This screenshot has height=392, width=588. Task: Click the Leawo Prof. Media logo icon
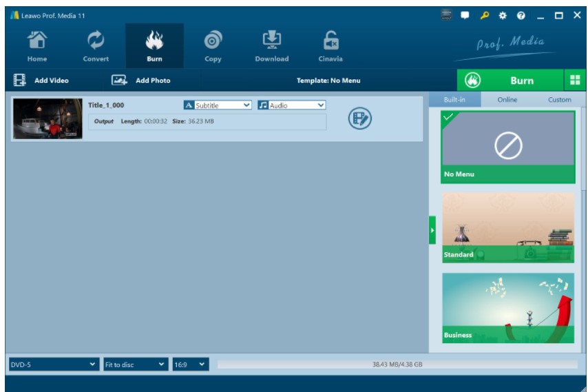pos(14,15)
